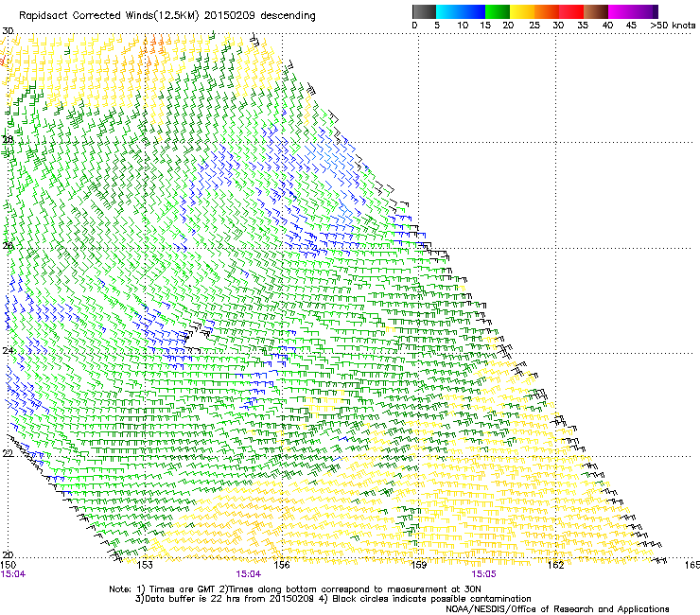This screenshot has height=615, width=700.
Task: Click the latitude label '30'
Action: pyautogui.click(x=8, y=31)
